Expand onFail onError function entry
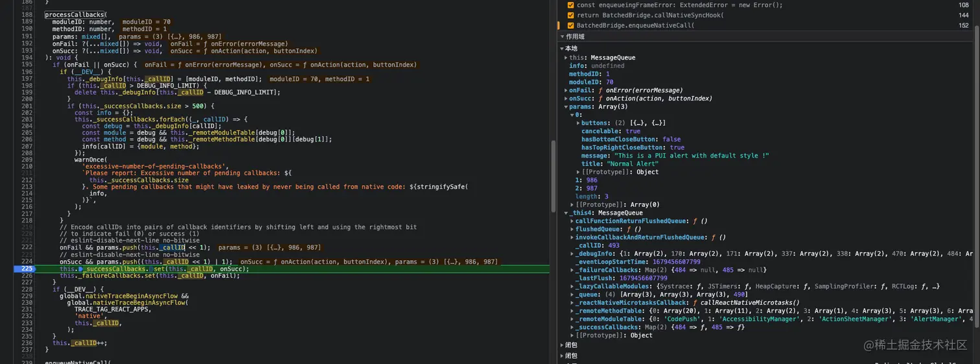Image resolution: width=980 pixels, height=364 pixels. [x=566, y=90]
